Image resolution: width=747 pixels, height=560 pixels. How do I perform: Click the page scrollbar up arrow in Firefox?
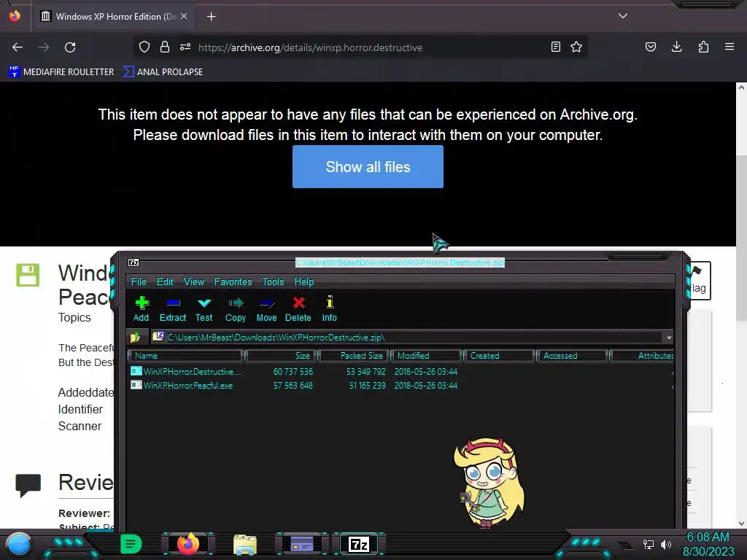pos(741,87)
